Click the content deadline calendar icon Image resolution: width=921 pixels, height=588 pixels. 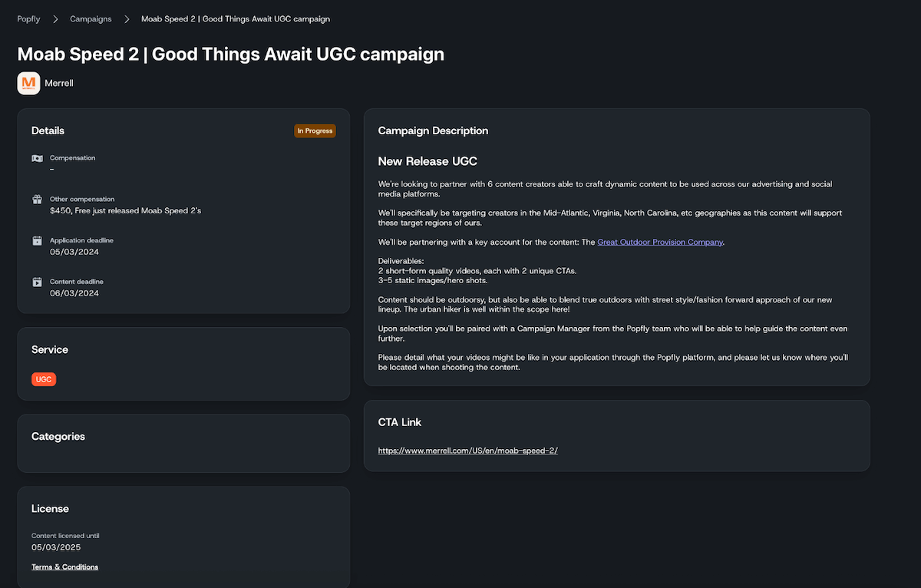click(x=37, y=282)
